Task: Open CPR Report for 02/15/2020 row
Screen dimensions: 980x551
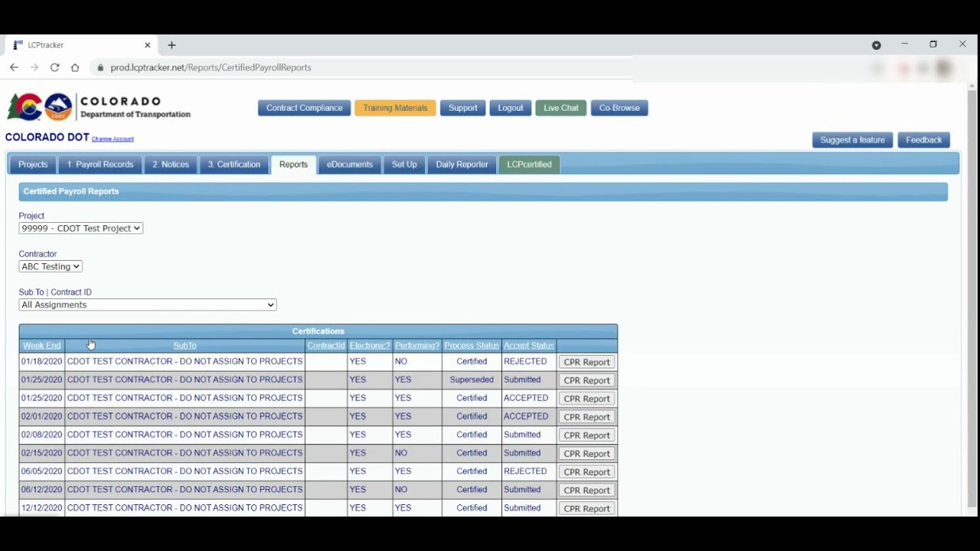Action: point(586,454)
